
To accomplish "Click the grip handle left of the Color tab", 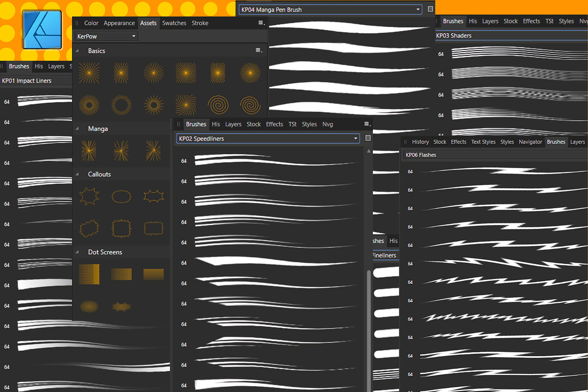I will pos(77,23).
